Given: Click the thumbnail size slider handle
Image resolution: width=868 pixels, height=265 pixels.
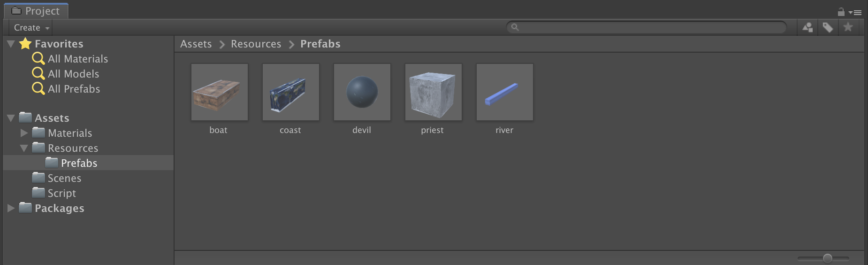Looking at the screenshot, I should pyautogui.click(x=828, y=258).
